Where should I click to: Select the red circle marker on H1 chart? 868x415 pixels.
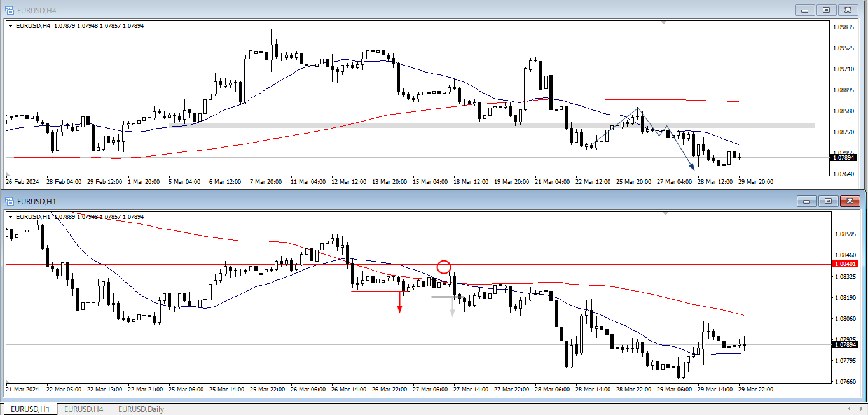click(444, 267)
